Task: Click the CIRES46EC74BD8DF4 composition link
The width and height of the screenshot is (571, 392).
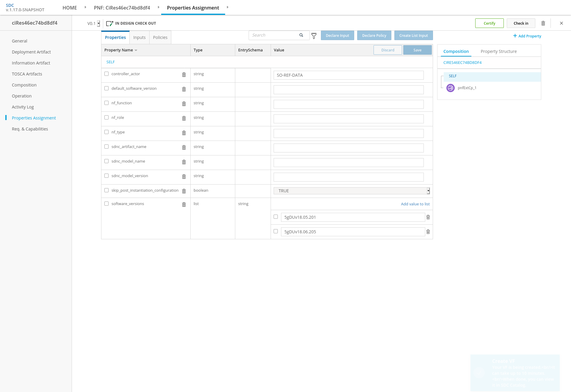Action: click(462, 63)
